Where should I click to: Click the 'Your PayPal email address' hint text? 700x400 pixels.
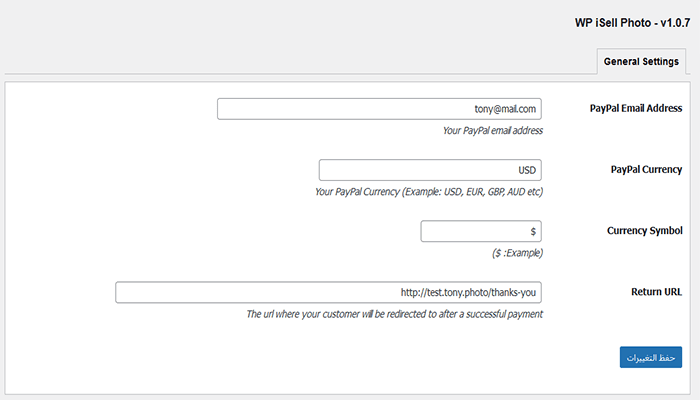click(x=492, y=130)
